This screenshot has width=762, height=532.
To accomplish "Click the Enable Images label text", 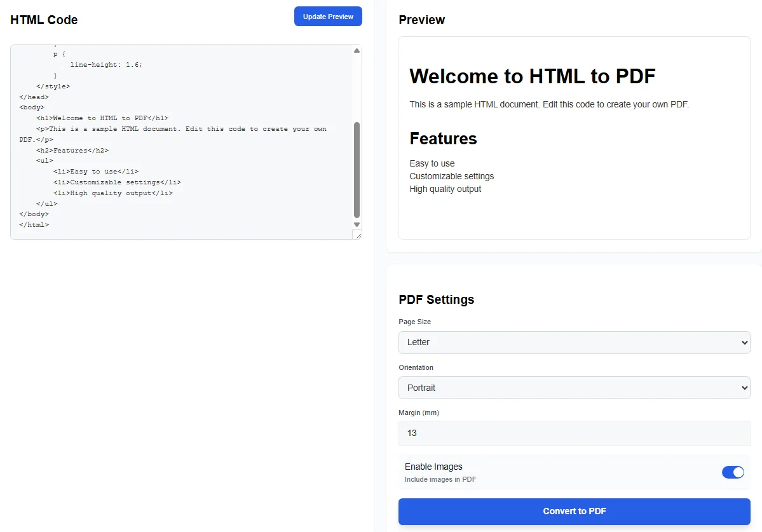I will tap(433, 466).
